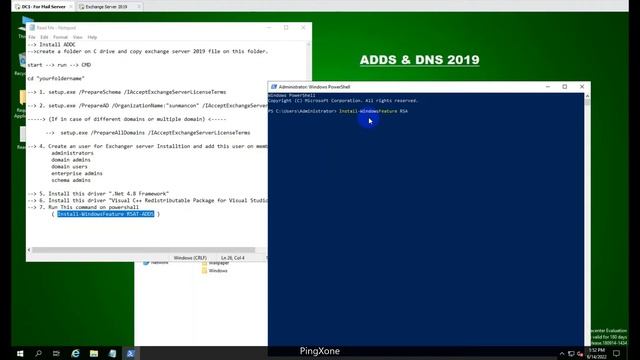640x360 pixels.
Task: Maximize the Administrator PowerShell window
Action: (565, 87)
